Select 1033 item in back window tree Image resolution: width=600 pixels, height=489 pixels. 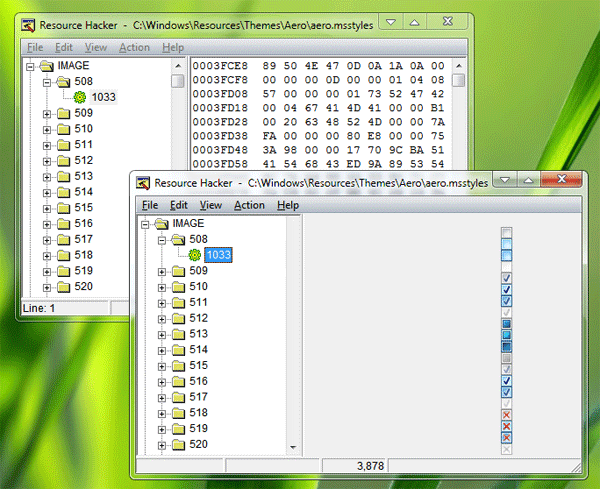tap(103, 97)
